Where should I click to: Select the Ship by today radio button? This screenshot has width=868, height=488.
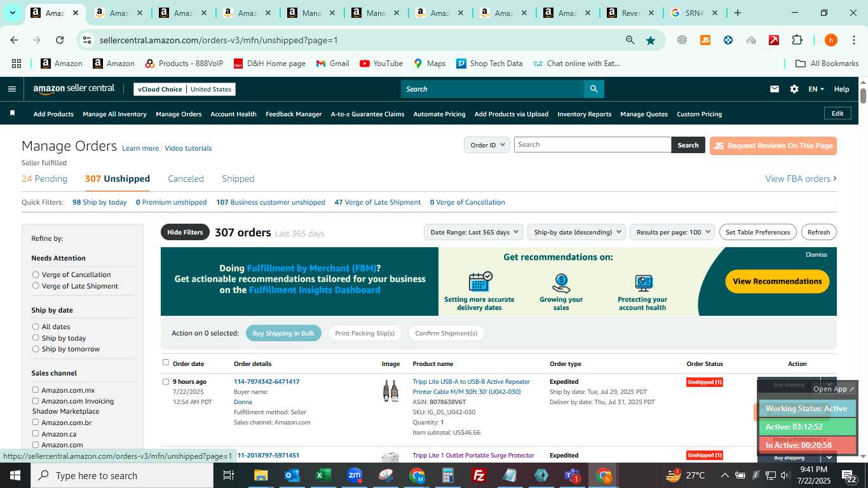click(x=36, y=338)
